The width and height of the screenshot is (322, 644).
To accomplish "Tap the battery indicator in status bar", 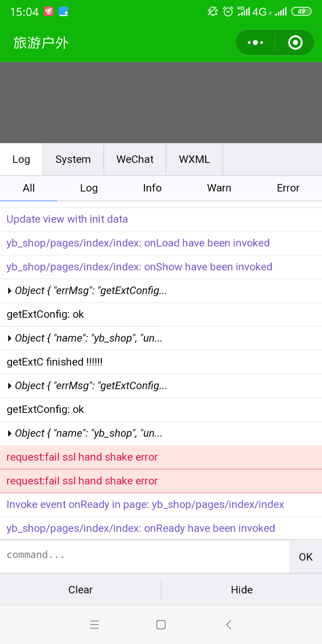I will (x=301, y=12).
